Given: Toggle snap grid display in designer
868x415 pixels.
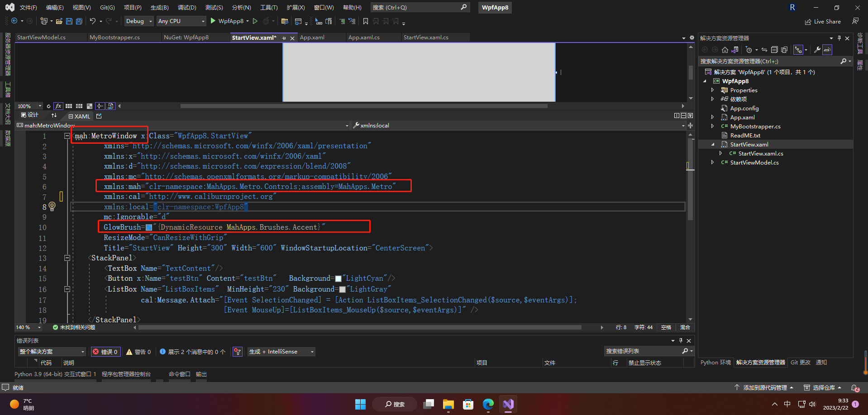Looking at the screenshot, I should (x=69, y=106).
